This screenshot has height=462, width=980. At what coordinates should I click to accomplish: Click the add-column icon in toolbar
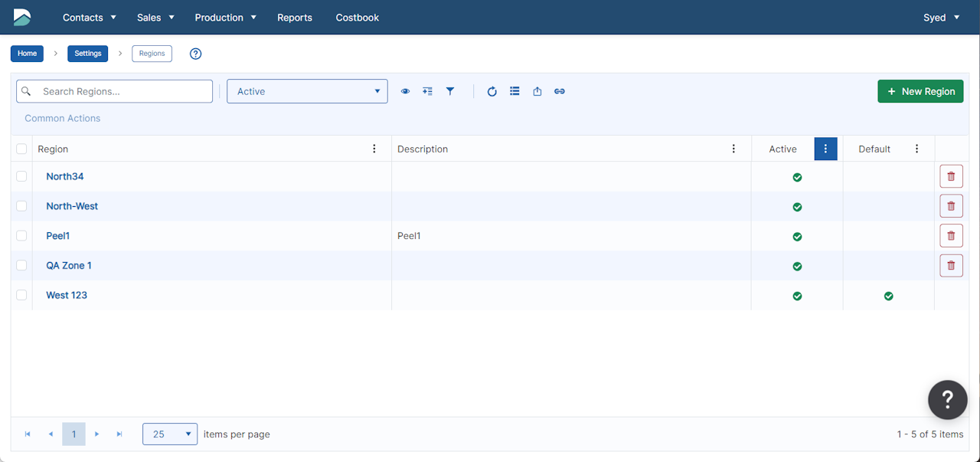click(427, 91)
